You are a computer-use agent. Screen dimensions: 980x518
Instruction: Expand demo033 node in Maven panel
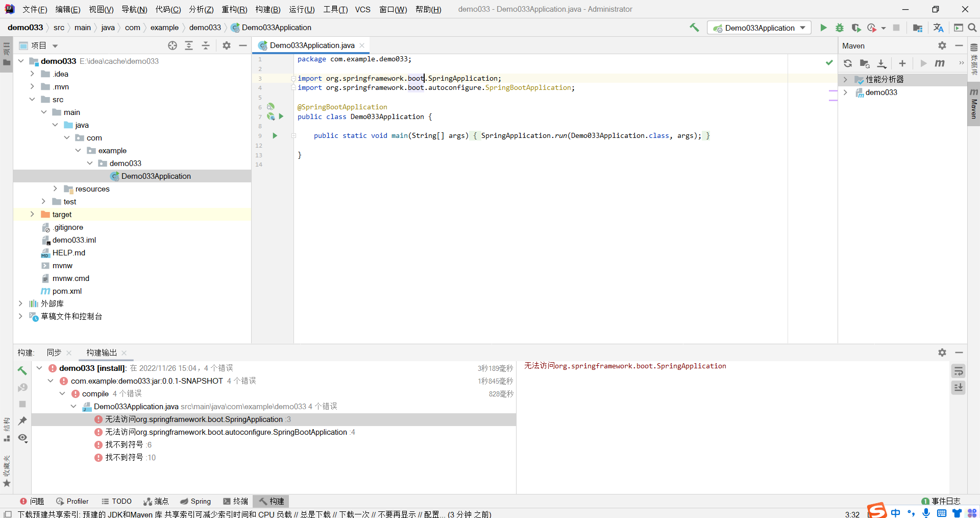[845, 92]
